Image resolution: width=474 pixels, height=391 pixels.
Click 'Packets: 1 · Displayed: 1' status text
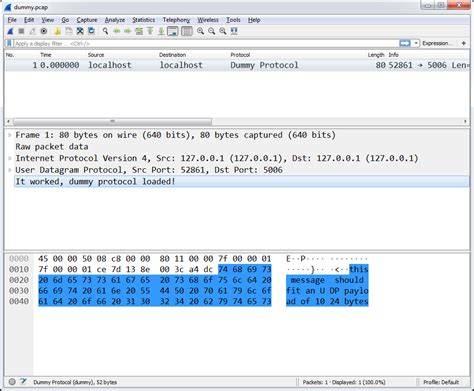pyautogui.click(x=344, y=382)
